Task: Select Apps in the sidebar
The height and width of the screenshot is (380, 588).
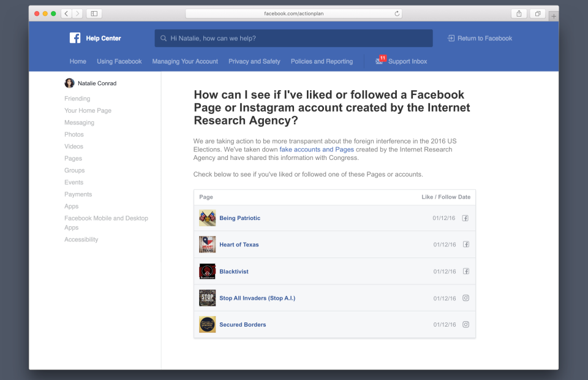Action: click(71, 207)
